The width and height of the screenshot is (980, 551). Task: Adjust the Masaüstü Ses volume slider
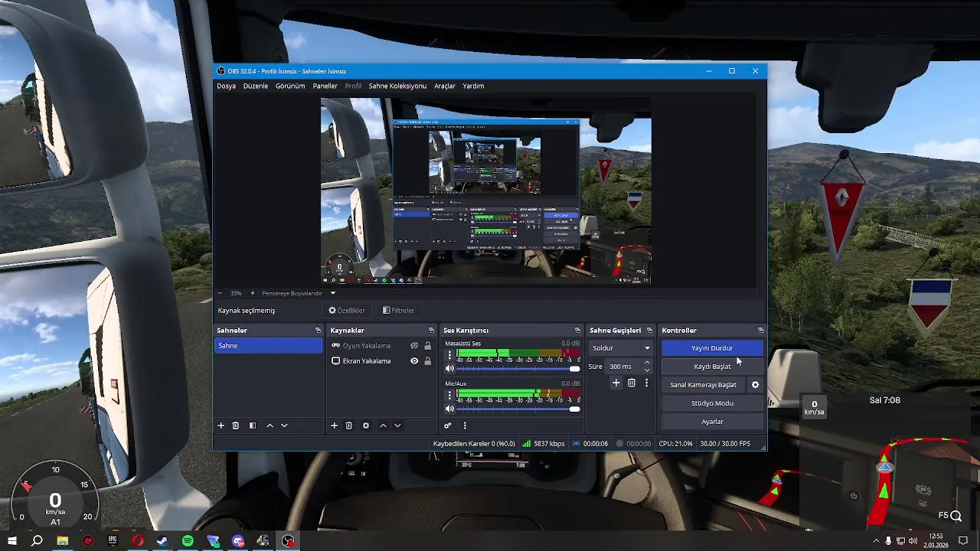(x=519, y=369)
